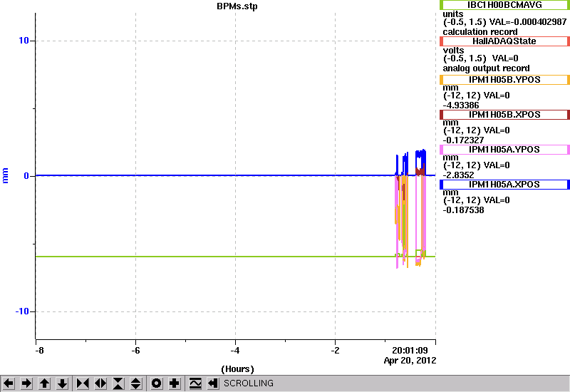Click the y-axis 0 tick label

click(26, 176)
